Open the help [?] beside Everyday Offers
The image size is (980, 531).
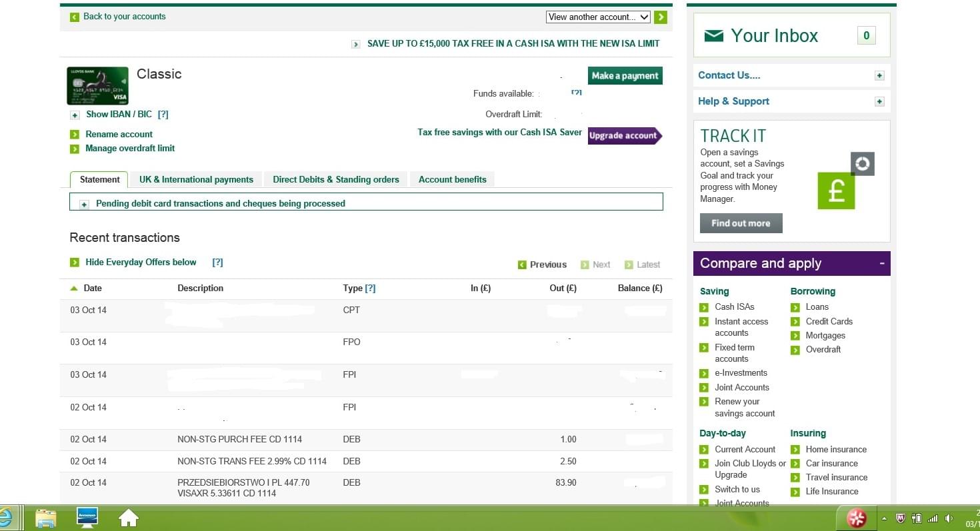217,263
